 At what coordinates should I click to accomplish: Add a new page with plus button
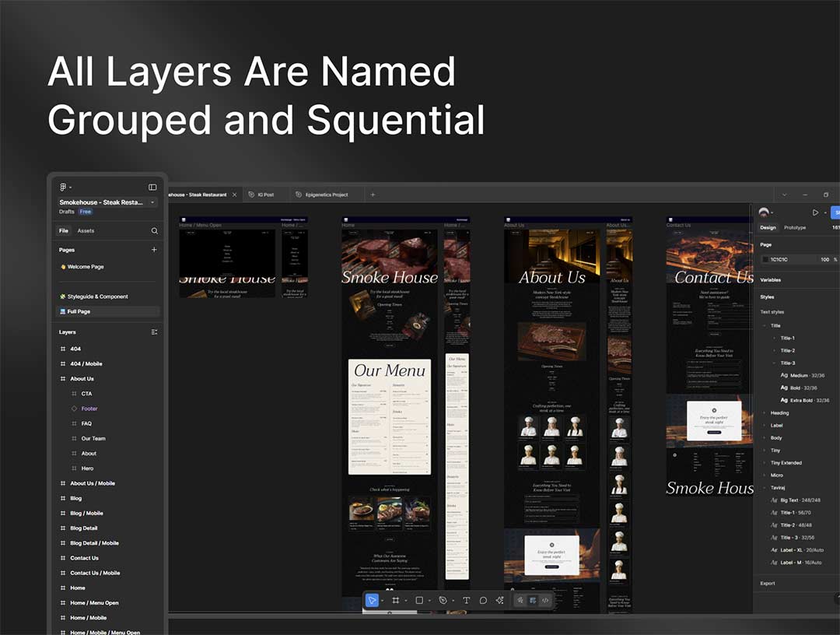[x=154, y=250]
